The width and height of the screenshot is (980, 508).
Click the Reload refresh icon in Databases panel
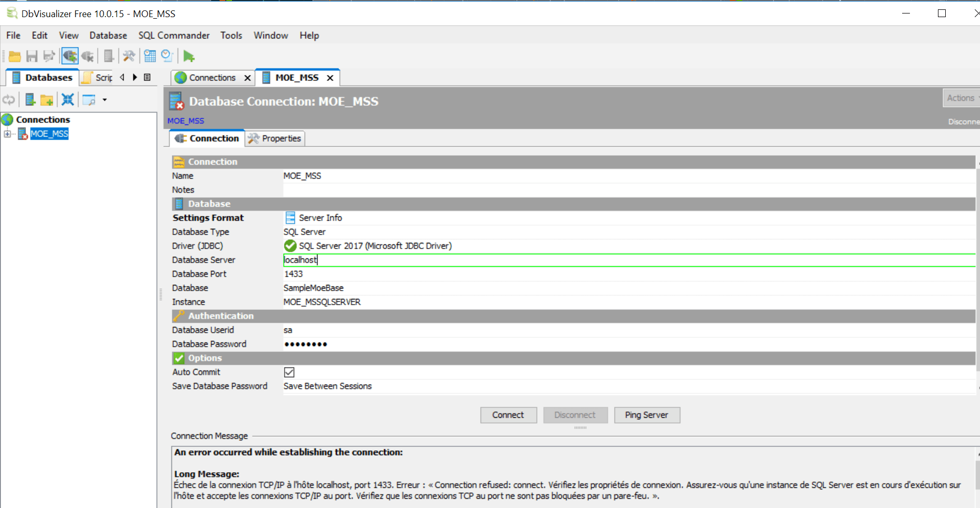(x=9, y=100)
